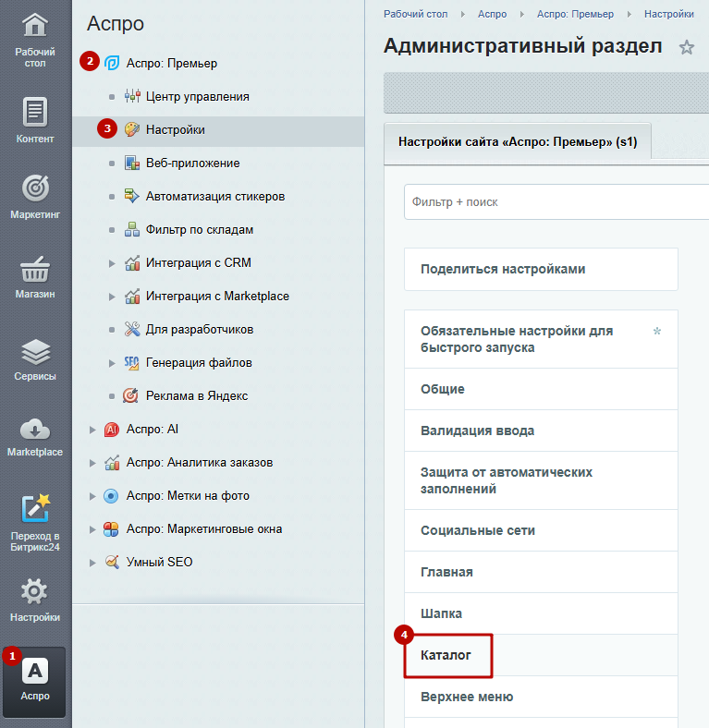Image resolution: width=709 pixels, height=728 pixels.
Task: Click Реклама в Яндекс target icon
Action: click(x=130, y=395)
